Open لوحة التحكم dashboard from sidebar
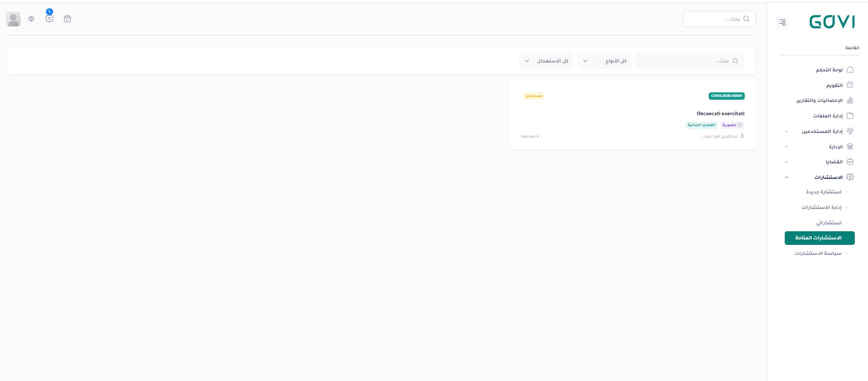The width and height of the screenshot is (868, 381). tap(829, 70)
